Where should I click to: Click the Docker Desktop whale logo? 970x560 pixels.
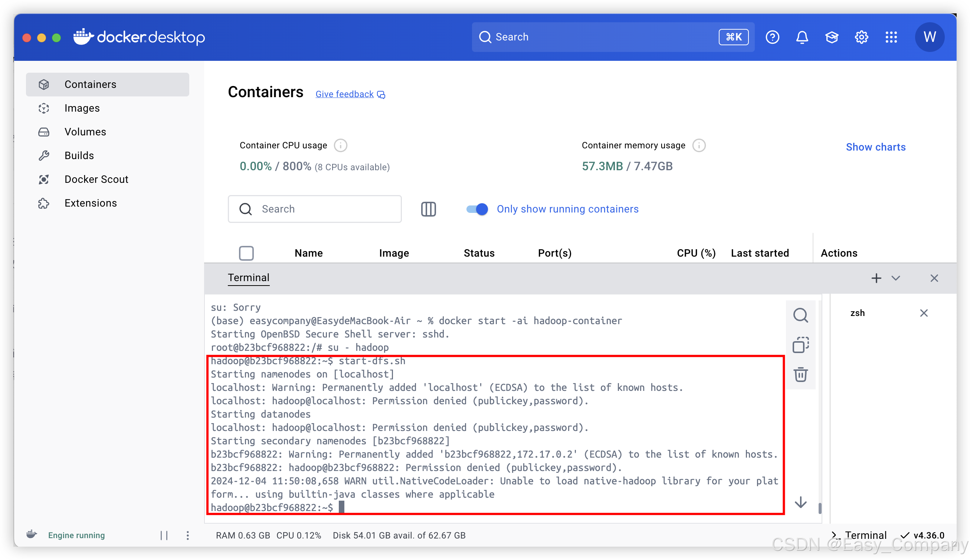83,37
